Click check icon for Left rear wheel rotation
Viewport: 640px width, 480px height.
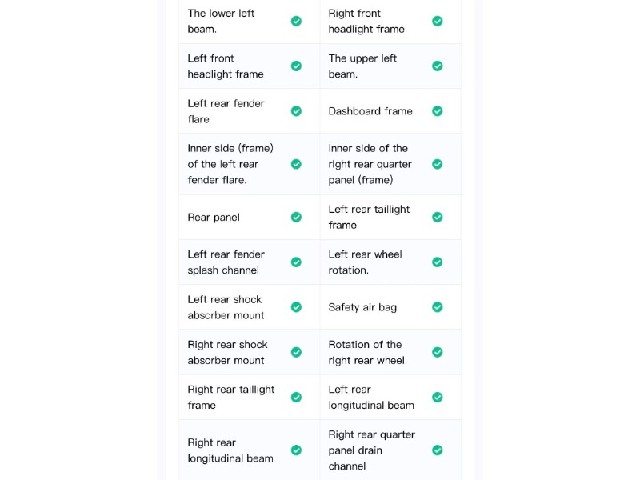tap(437, 262)
